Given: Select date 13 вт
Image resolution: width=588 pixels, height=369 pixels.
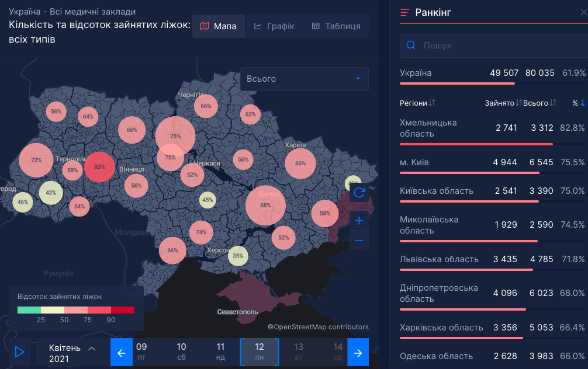Looking at the screenshot, I should (x=299, y=351).
